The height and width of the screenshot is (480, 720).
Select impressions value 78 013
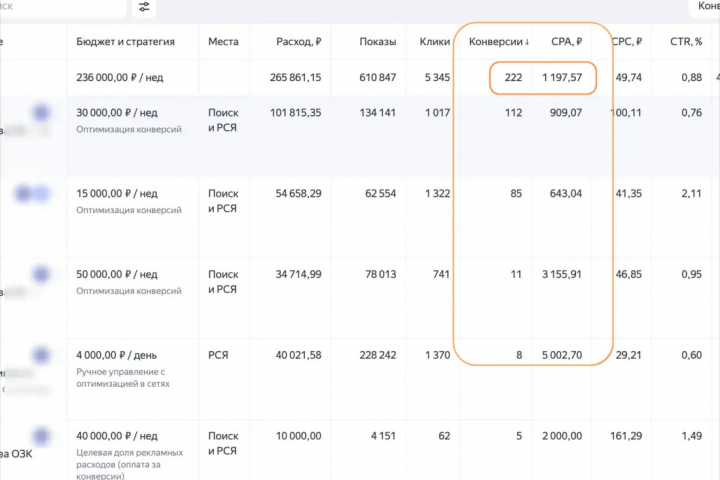coord(380,275)
